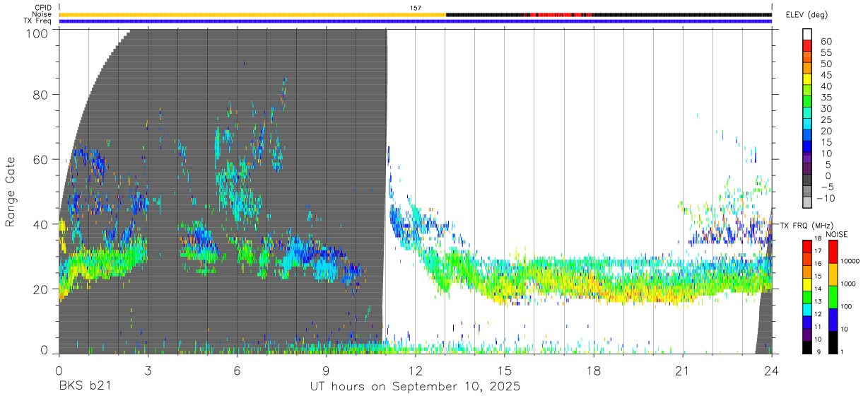
Task: Select the CPID value 157
Action: click(415, 8)
